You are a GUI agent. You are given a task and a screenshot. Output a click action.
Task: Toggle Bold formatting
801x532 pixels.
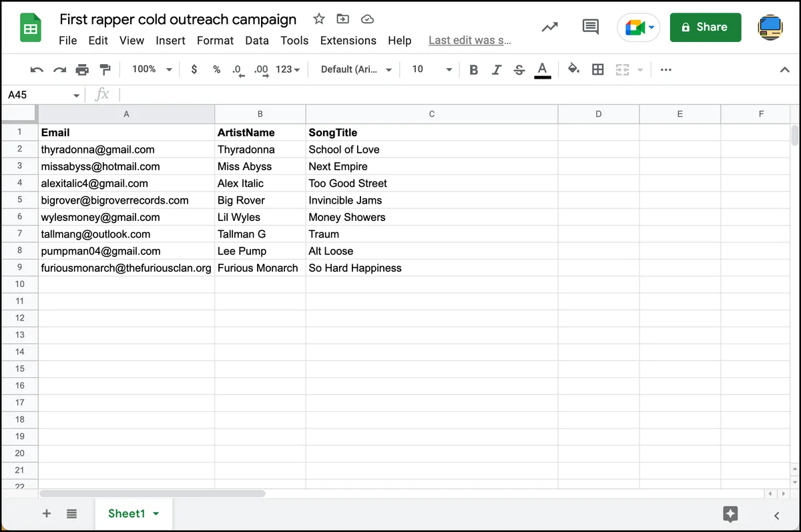point(474,69)
